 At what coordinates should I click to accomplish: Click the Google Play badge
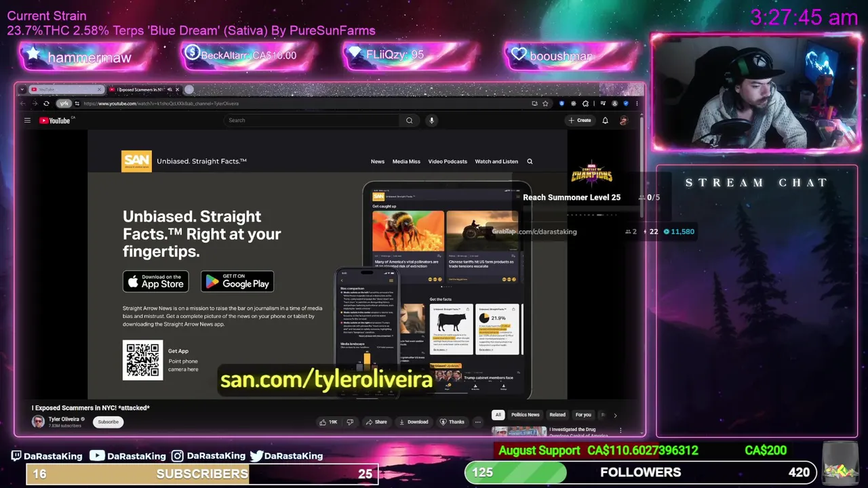[x=237, y=281]
